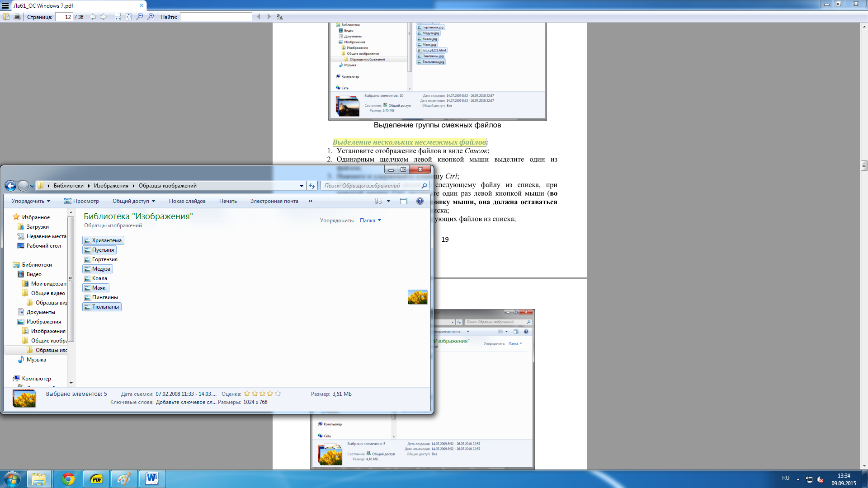Click the Найти search field
The height and width of the screenshot is (488, 868).
216,17
